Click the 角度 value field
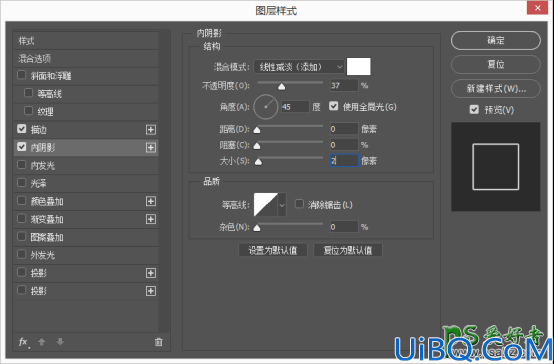The image size is (554, 364). (295, 107)
